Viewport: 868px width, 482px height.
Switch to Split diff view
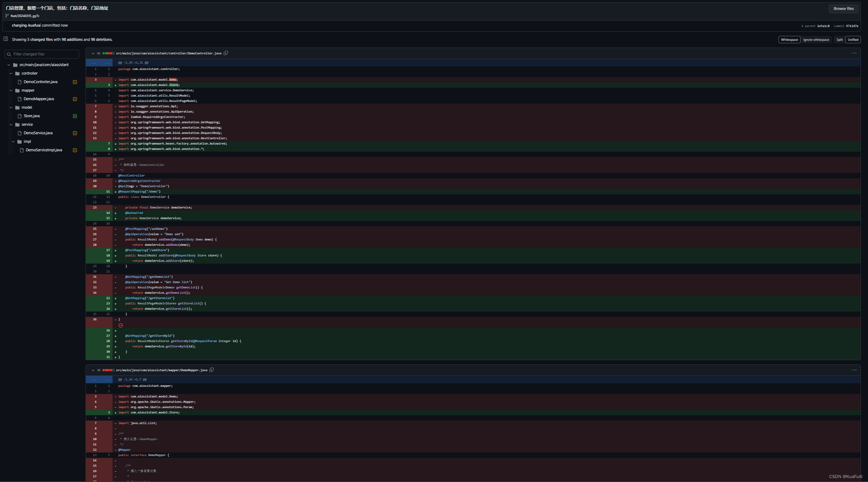point(839,40)
